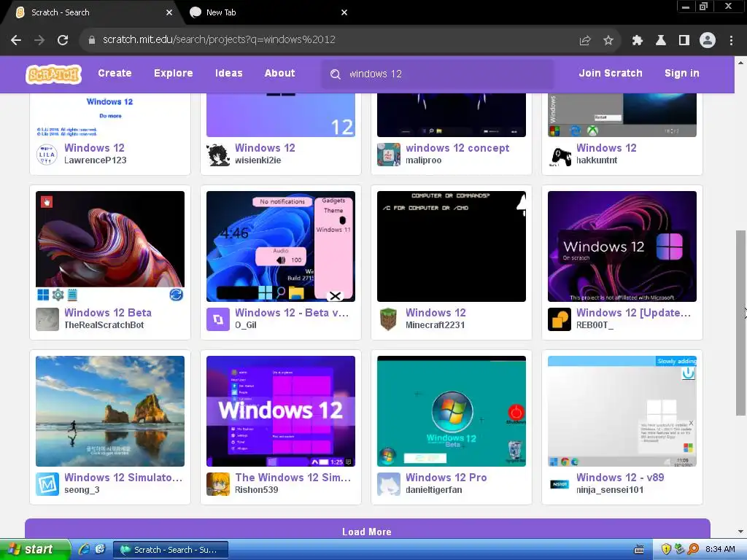
Task: Click the Scratch logo in the navbar
Action: pos(53,74)
